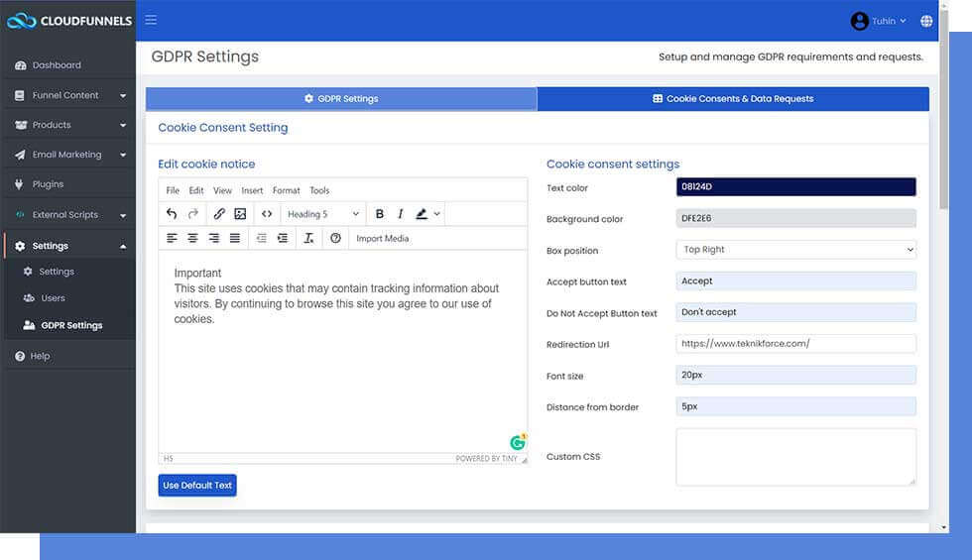Click the Do Not Accept Button text field
This screenshot has width=972, height=560.
[x=795, y=312]
